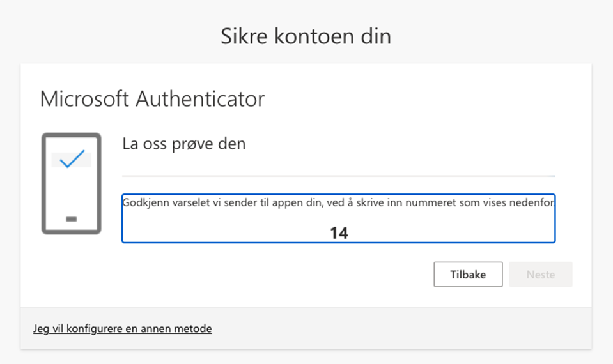Click the phone's home button graphic
Viewport: 613px width, 364px height.
pyautogui.click(x=71, y=219)
